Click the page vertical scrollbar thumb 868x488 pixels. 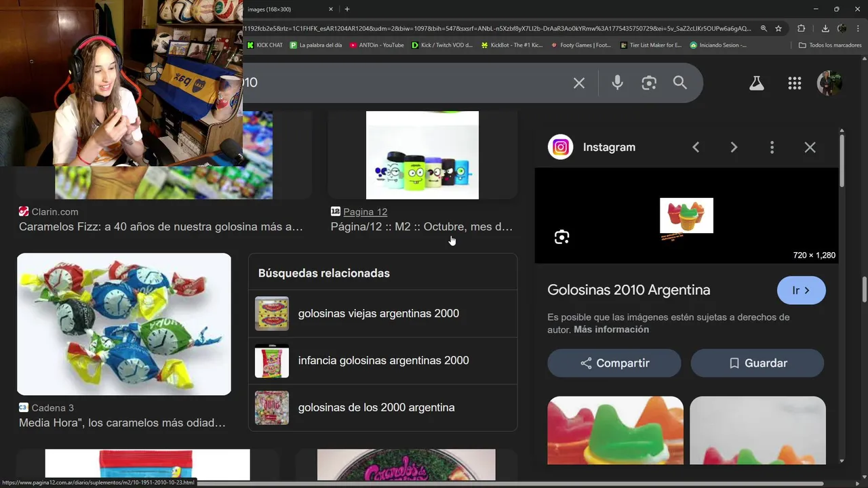click(864, 289)
